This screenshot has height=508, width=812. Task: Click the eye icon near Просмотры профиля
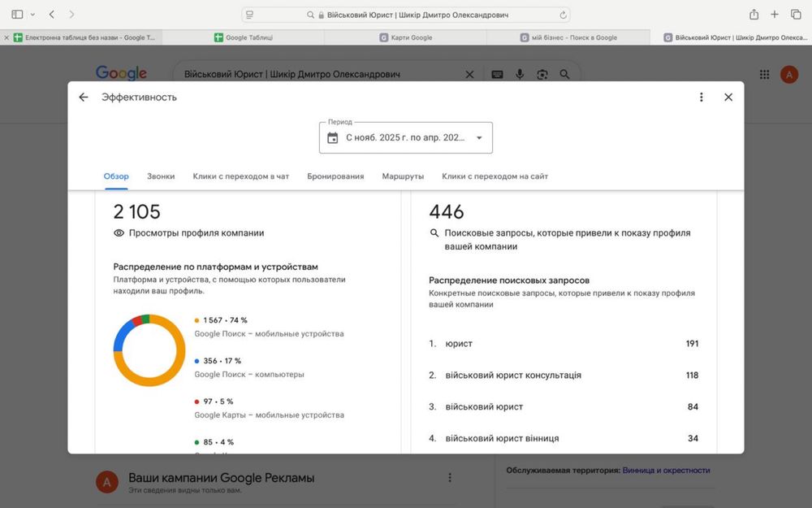tap(119, 233)
